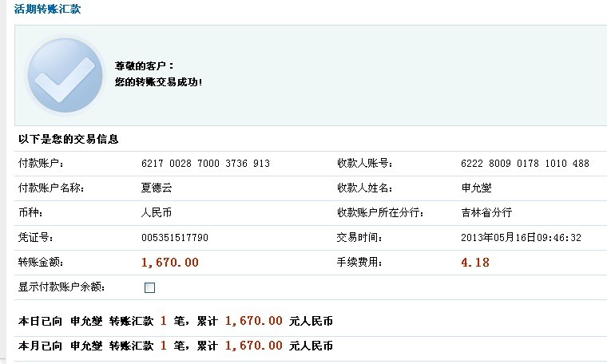Click the fee amount 4.18
The height and width of the screenshot is (364, 607).
475,263
